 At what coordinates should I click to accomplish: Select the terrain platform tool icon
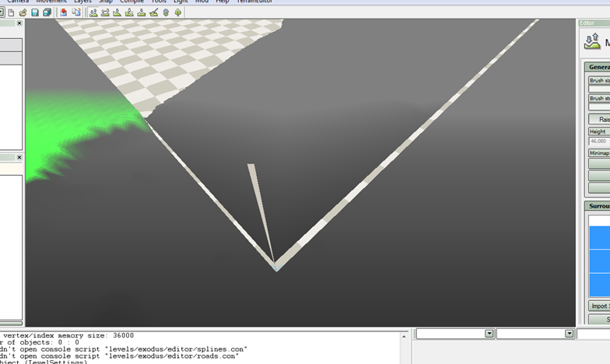[142, 12]
